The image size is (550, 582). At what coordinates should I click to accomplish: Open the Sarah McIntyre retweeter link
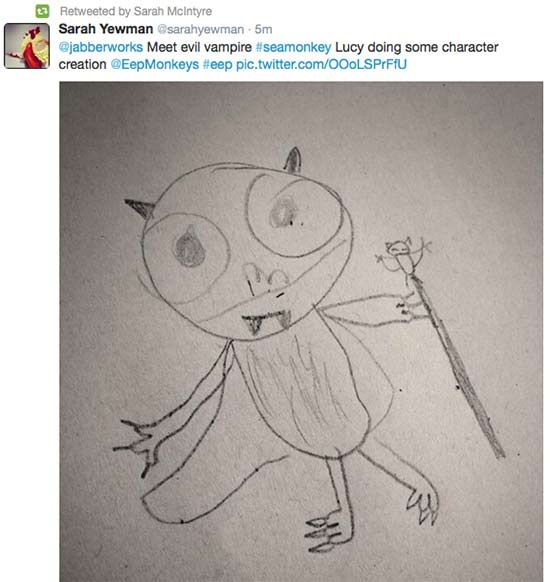coord(173,11)
